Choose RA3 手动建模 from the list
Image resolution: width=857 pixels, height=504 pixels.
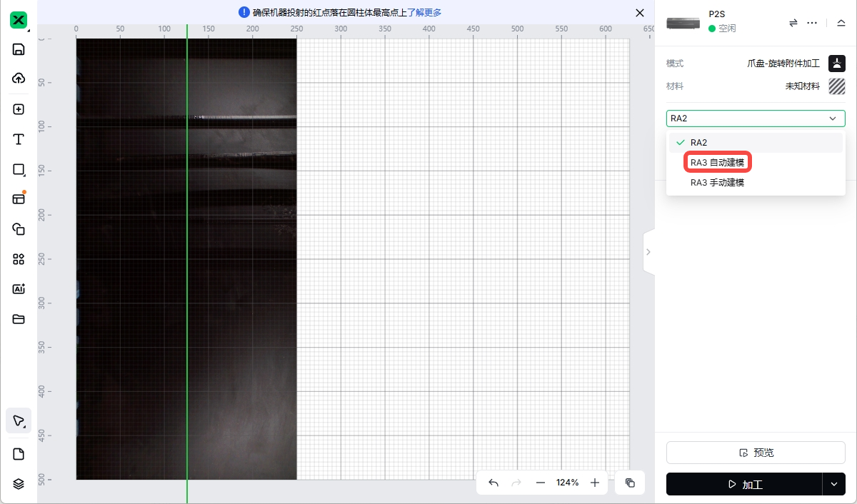(x=717, y=183)
